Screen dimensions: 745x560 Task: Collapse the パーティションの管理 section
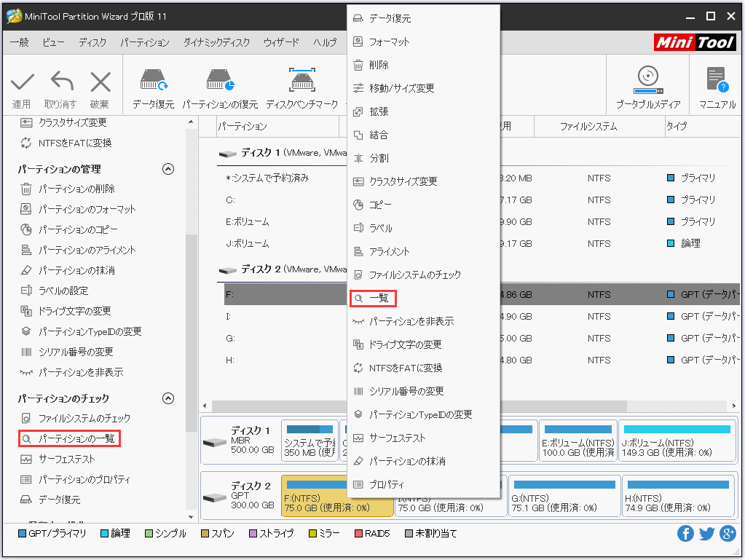pos(168,169)
